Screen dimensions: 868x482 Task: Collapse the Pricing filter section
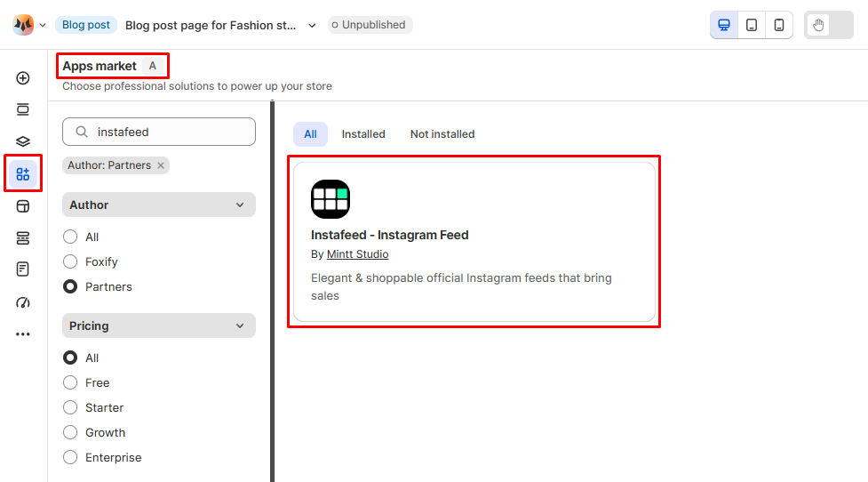(x=159, y=325)
